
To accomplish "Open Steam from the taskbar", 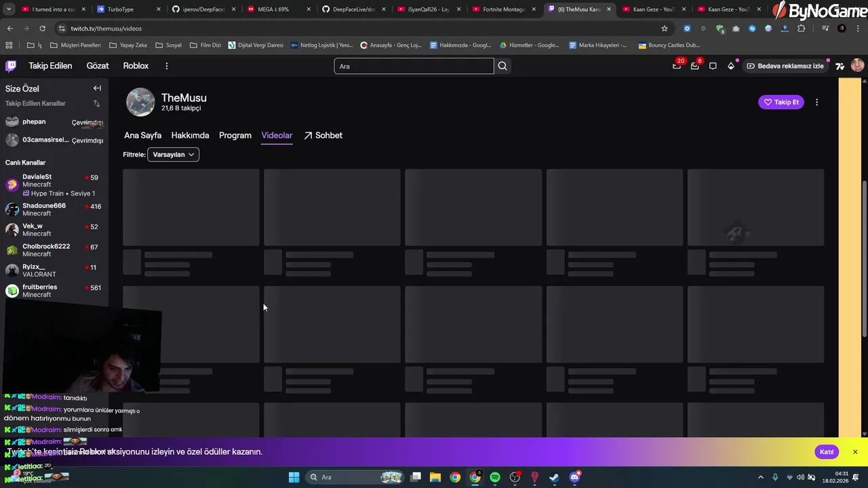I will tap(554, 477).
